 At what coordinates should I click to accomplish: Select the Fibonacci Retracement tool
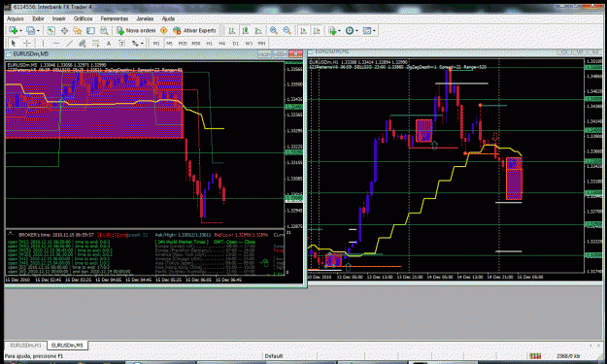coord(95,44)
